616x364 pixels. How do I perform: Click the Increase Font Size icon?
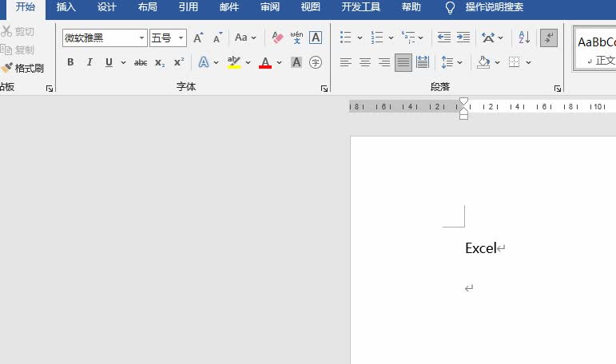pos(198,38)
